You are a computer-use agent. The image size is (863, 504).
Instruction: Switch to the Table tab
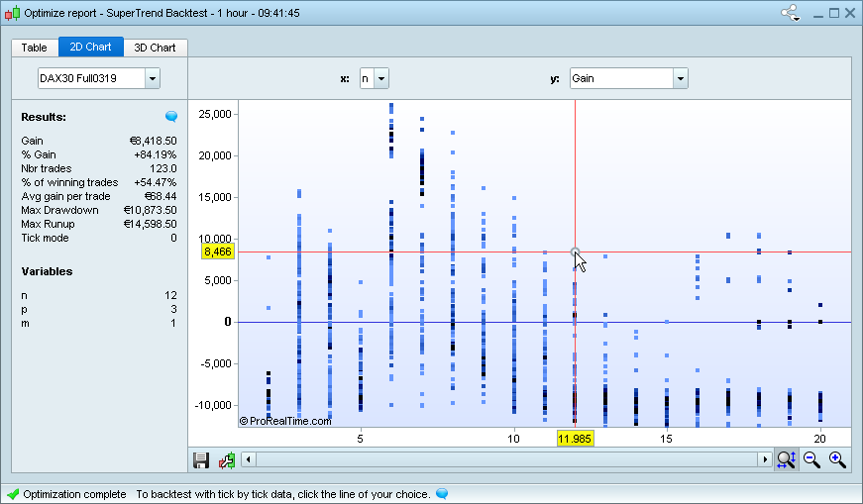(x=34, y=48)
